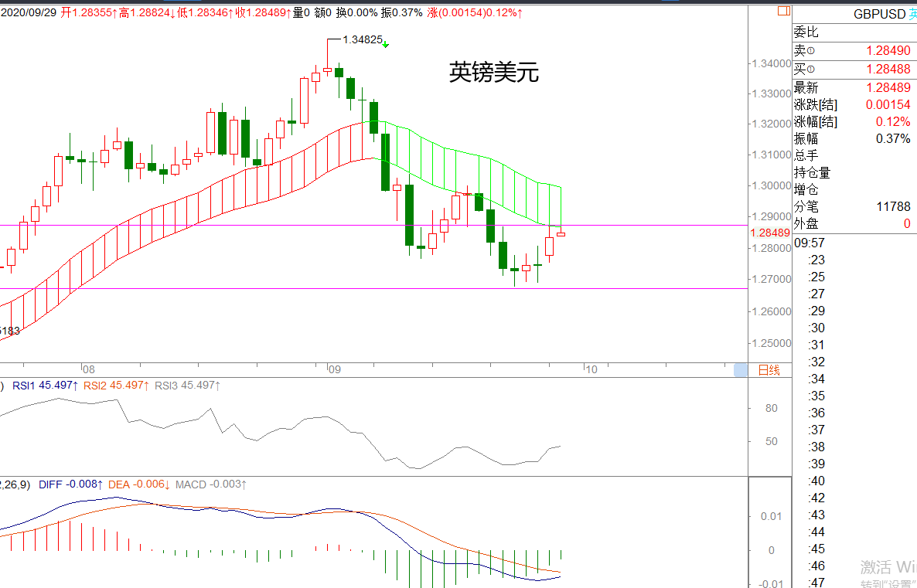Screen dimensions: 917x588
Task: Click the 外盘 value 0
Action: point(907,223)
